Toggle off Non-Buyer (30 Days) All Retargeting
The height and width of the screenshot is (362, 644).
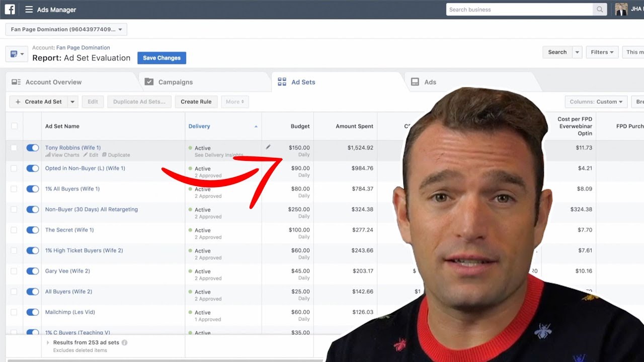tap(32, 210)
